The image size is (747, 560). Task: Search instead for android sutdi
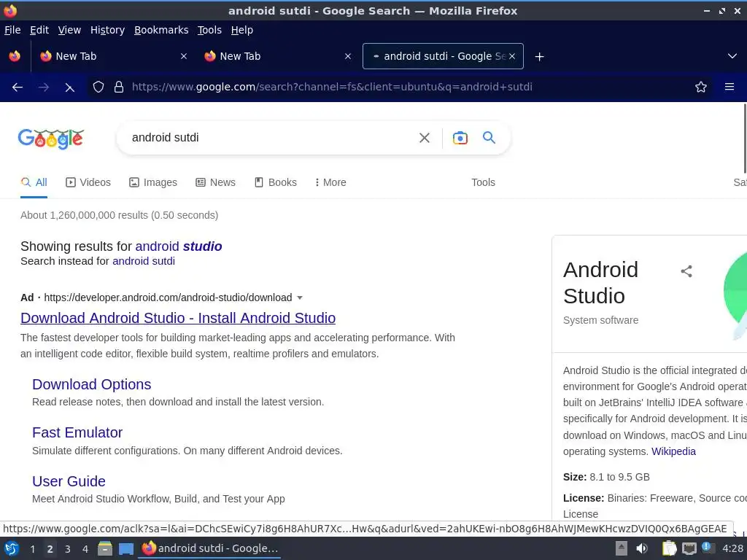pyautogui.click(x=144, y=261)
